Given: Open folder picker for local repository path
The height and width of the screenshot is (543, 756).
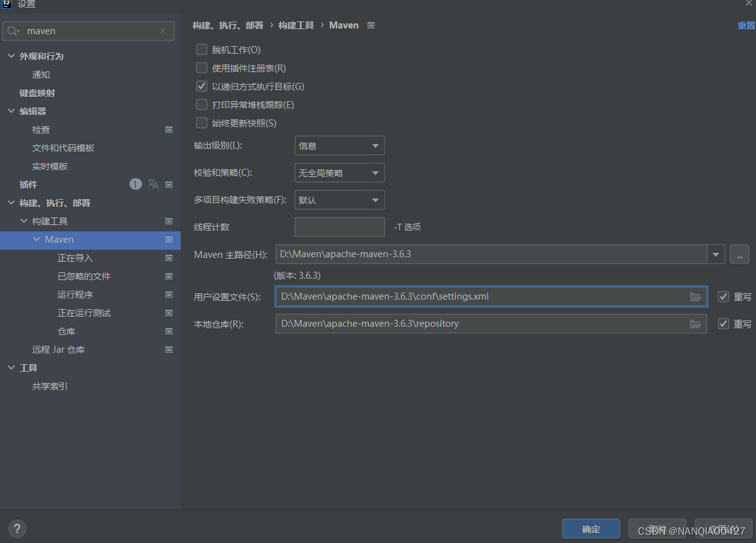Looking at the screenshot, I should [695, 324].
